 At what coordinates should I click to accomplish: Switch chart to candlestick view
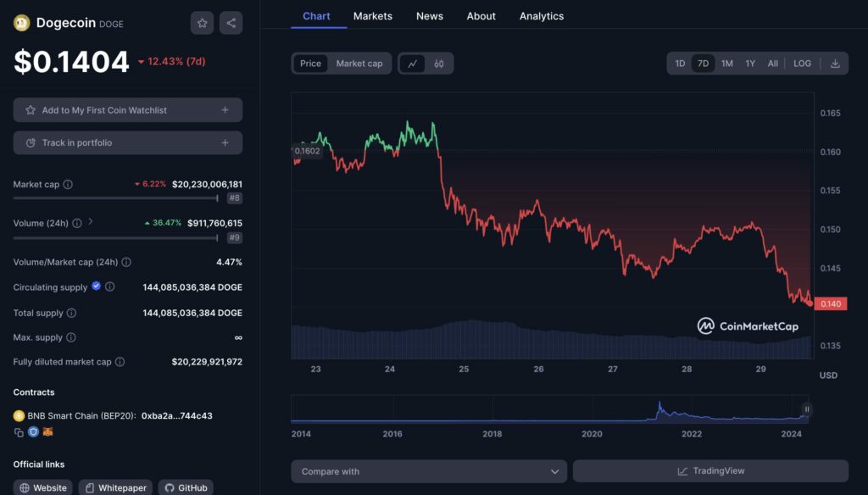[x=439, y=64]
